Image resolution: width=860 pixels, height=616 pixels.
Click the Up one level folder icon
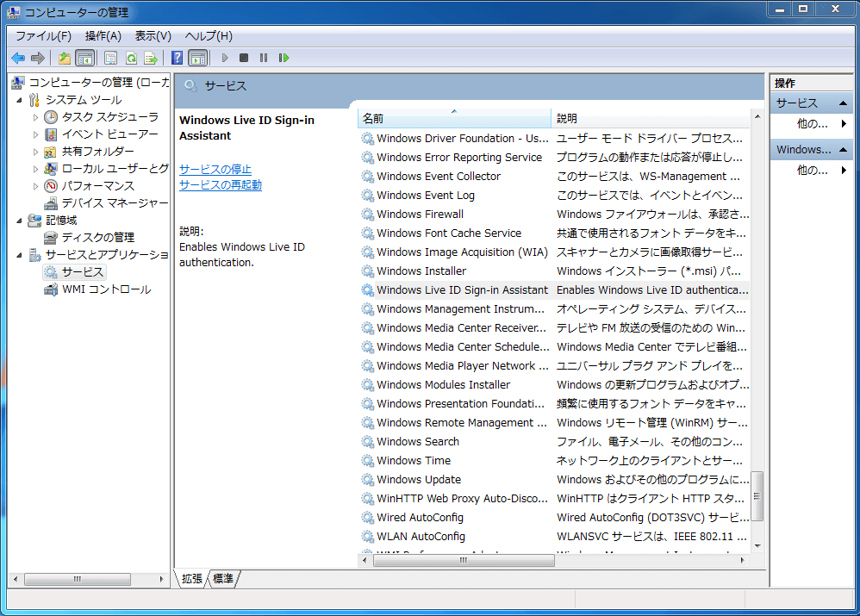65,58
